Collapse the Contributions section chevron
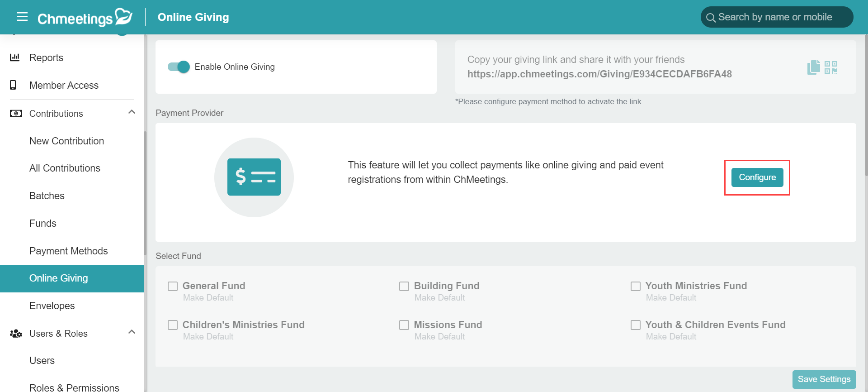 point(132,112)
